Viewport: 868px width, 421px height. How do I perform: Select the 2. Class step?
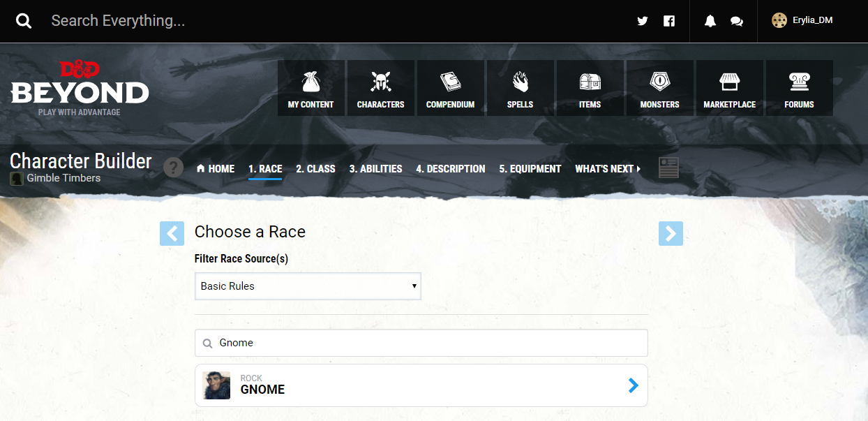(x=315, y=169)
